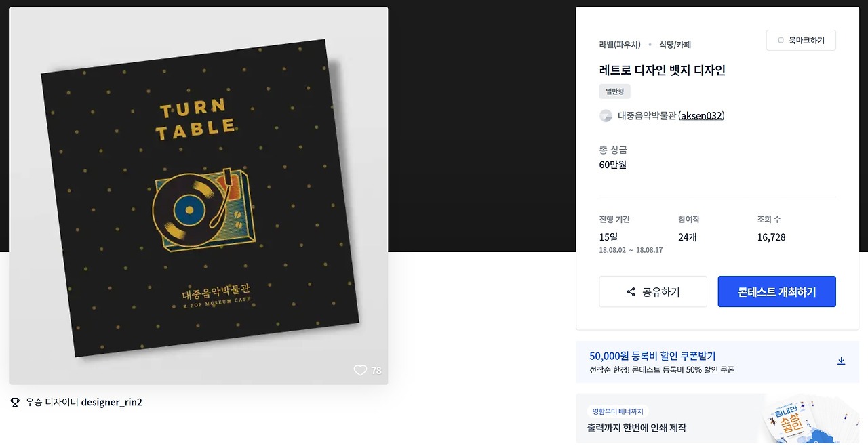Click the contest title 레트로 디자인 뱃지 디자인
868x448 pixels.
coord(663,70)
